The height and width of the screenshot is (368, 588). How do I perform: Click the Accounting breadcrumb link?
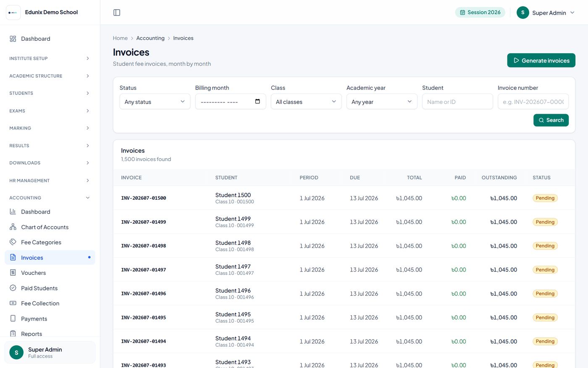click(x=150, y=38)
